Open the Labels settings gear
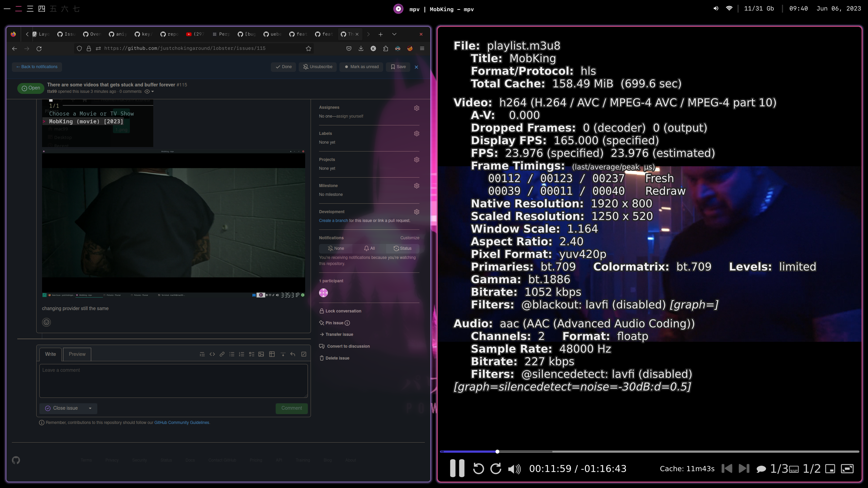 point(416,133)
